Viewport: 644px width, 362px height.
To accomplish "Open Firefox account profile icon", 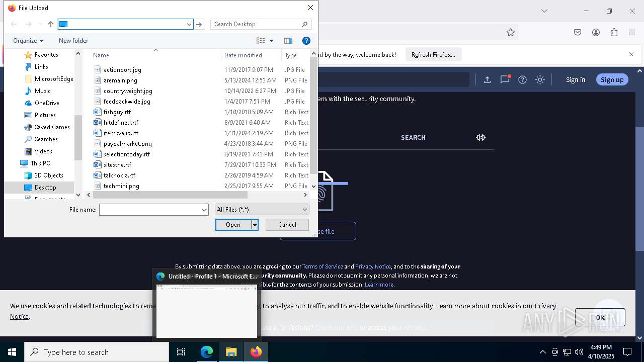I will (596, 32).
